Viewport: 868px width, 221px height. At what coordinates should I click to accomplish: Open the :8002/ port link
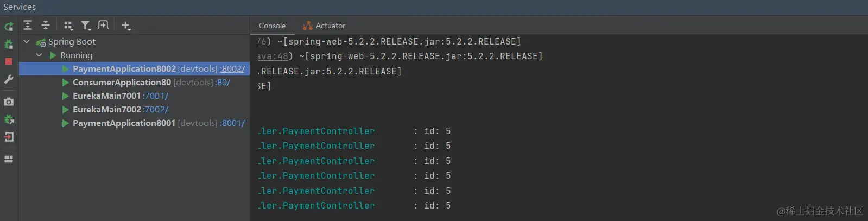[x=232, y=69]
